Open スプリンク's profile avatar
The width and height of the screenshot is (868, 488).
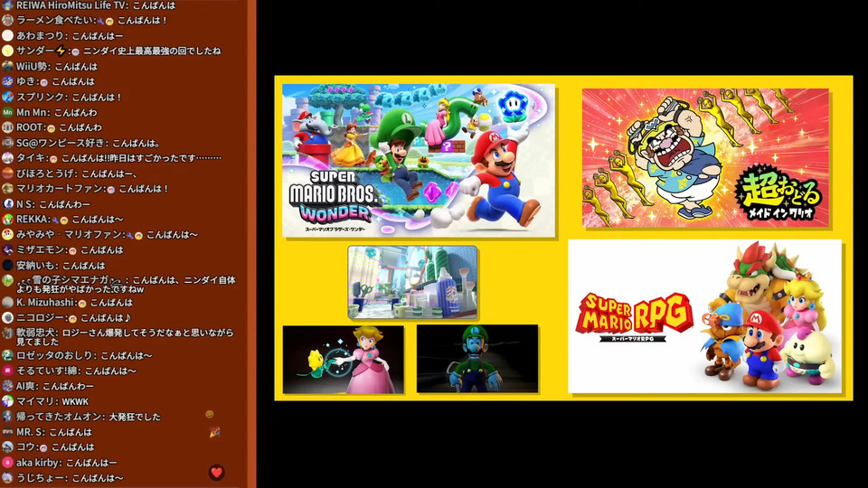[x=7, y=97]
